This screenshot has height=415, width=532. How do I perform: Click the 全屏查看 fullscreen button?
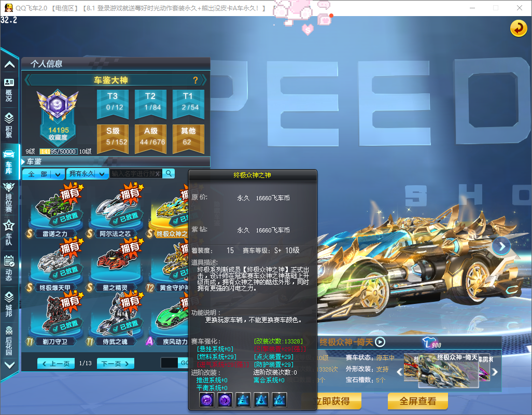(417, 401)
